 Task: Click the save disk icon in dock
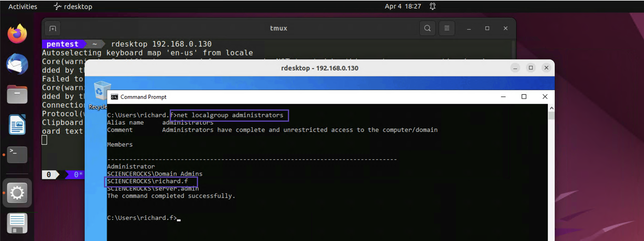[x=17, y=223]
